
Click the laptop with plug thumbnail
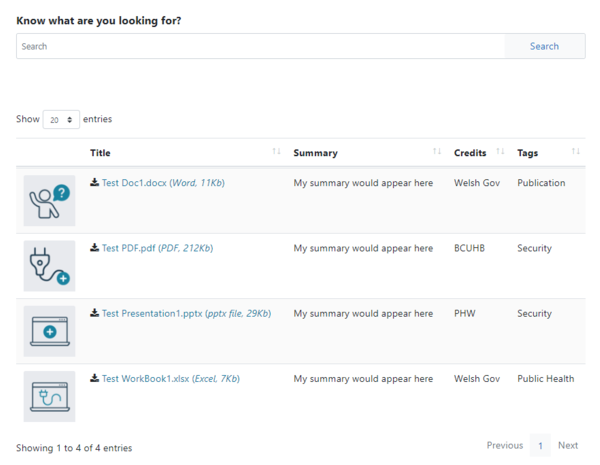(x=49, y=396)
